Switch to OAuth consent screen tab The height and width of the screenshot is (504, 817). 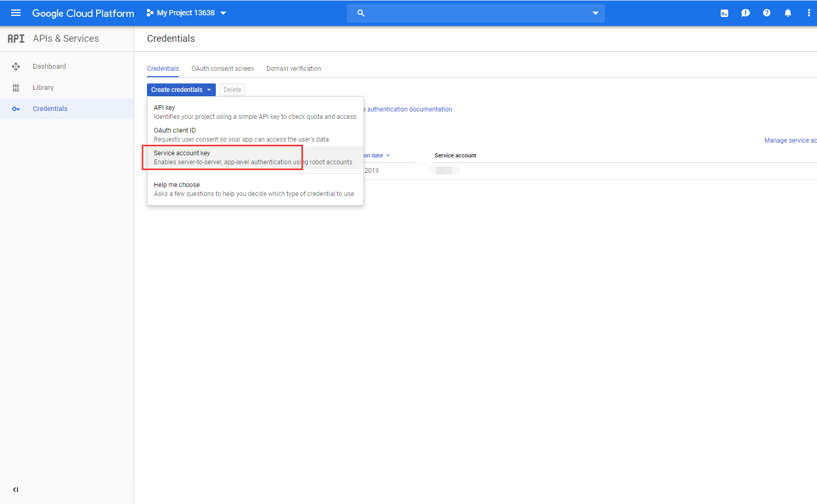tap(223, 69)
